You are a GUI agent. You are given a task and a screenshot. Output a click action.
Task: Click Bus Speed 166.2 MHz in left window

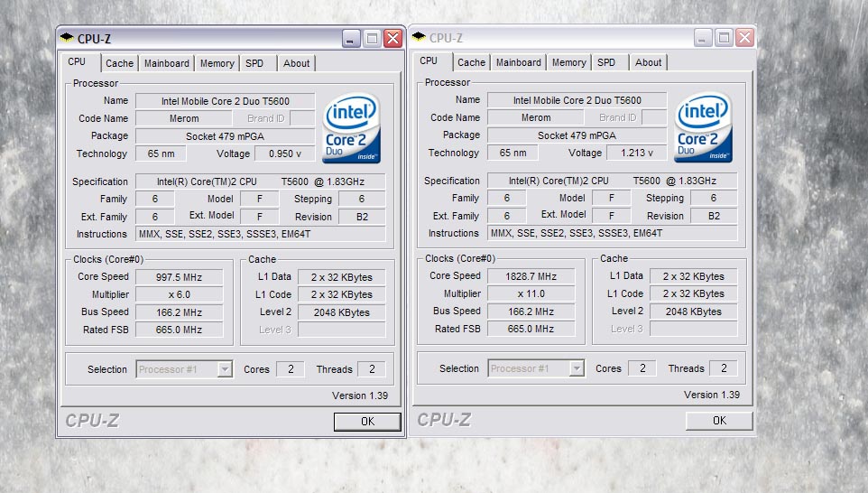180,312
